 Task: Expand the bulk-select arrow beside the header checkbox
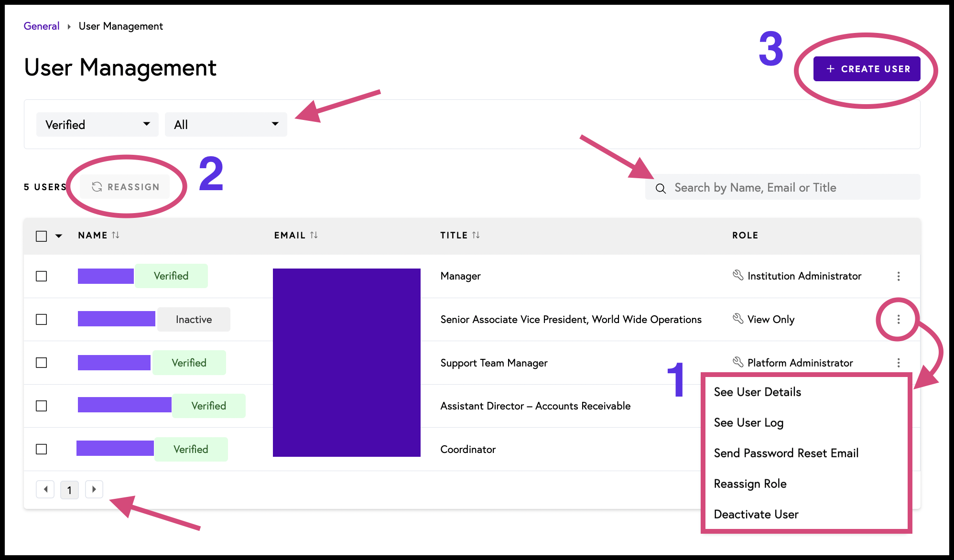point(59,236)
